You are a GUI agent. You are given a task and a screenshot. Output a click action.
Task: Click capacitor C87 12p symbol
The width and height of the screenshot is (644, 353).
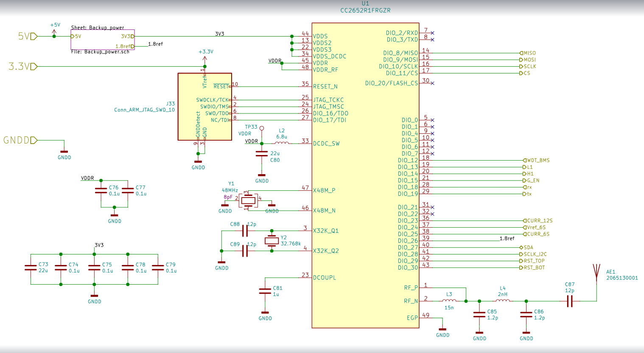click(x=570, y=301)
